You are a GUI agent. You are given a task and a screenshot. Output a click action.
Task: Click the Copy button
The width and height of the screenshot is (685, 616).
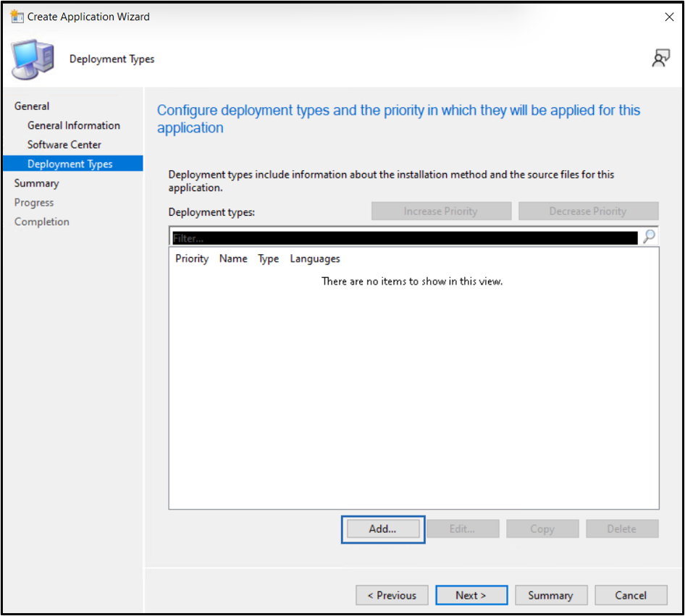click(542, 529)
